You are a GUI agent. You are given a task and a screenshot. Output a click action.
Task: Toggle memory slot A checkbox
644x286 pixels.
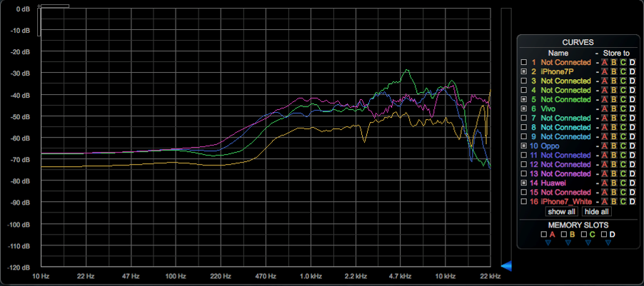(543, 234)
